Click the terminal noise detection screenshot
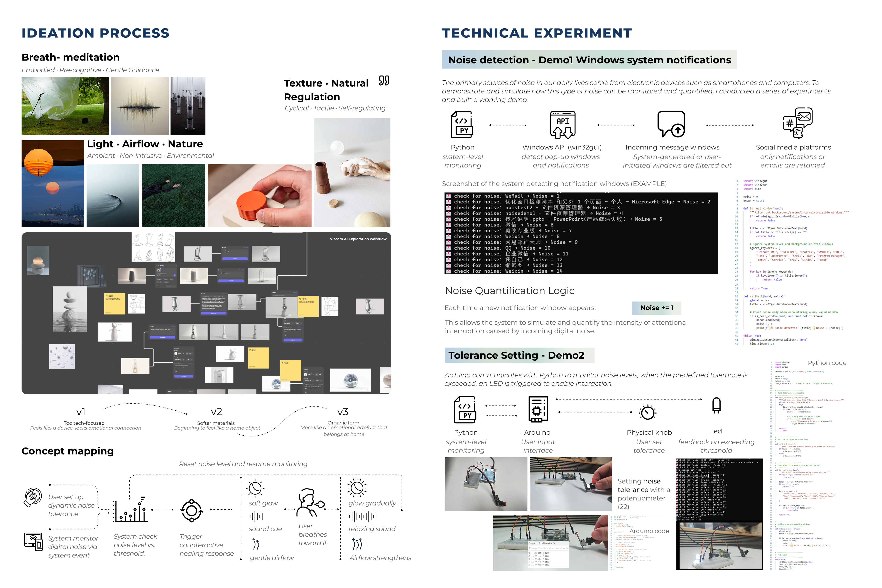This screenshot has width=882, height=588. coord(581,233)
